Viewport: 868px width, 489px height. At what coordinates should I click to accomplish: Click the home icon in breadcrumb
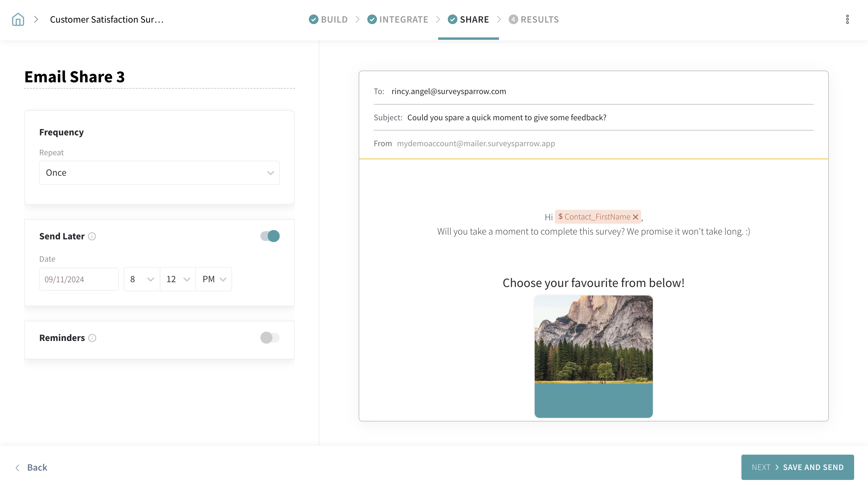tap(18, 20)
